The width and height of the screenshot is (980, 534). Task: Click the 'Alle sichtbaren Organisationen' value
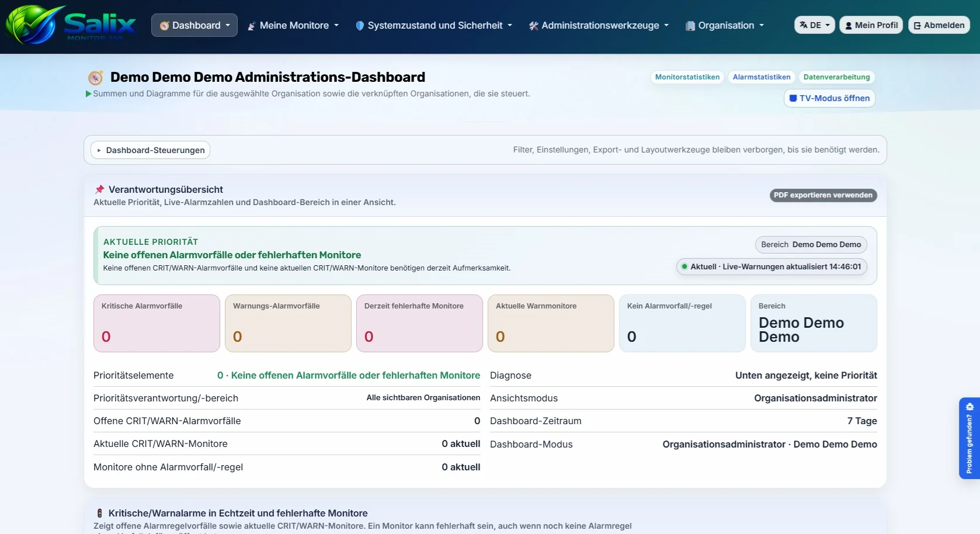coord(423,398)
